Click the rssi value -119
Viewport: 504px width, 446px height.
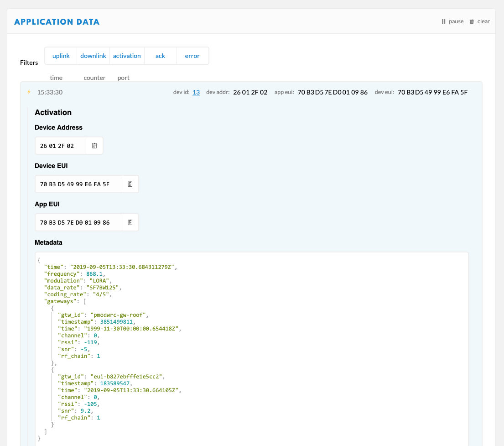click(x=90, y=342)
